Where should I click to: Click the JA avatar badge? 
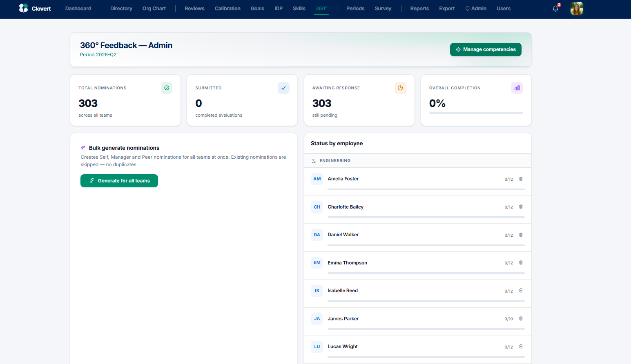317,319
